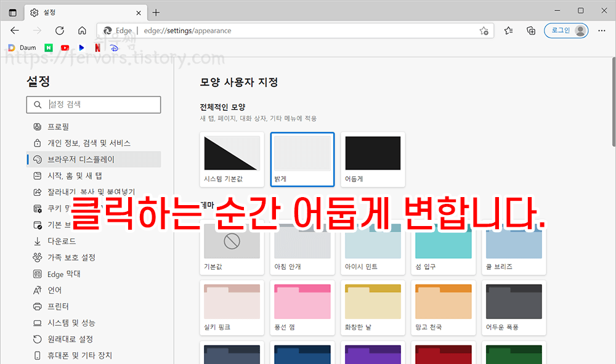The image size is (616, 364).
Task: Choose the purple theme in bottom row
Action: point(373,353)
